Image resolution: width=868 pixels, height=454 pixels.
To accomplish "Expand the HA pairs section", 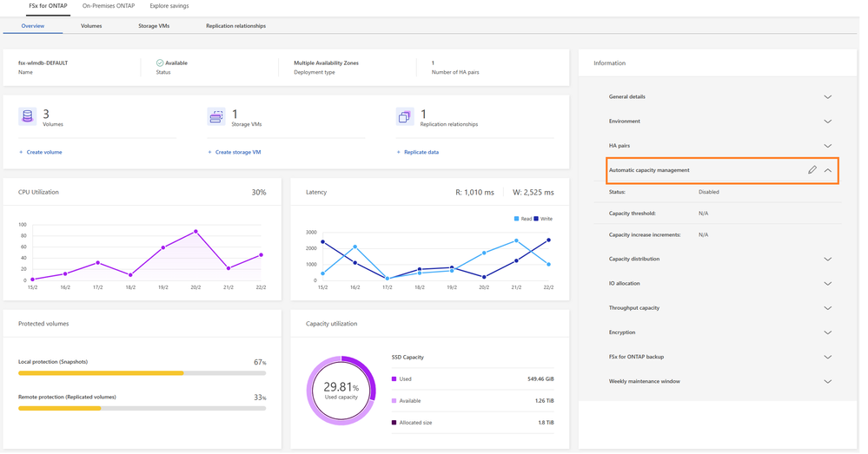I will (828, 146).
